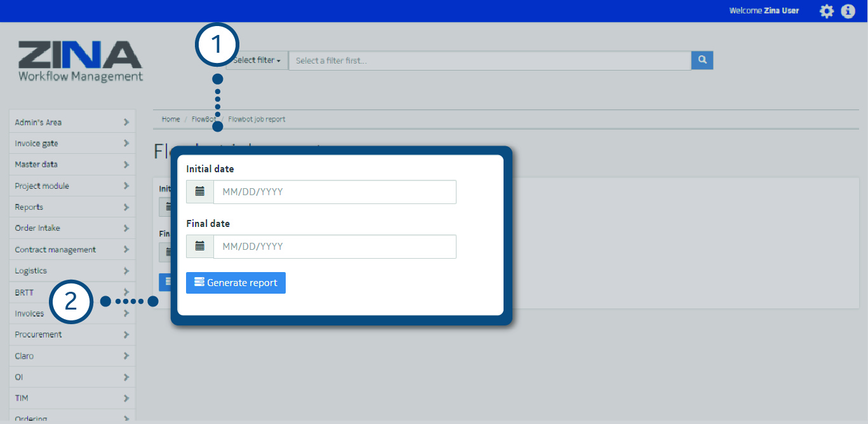Click the magnifier search button
868x424 pixels.
(x=702, y=60)
